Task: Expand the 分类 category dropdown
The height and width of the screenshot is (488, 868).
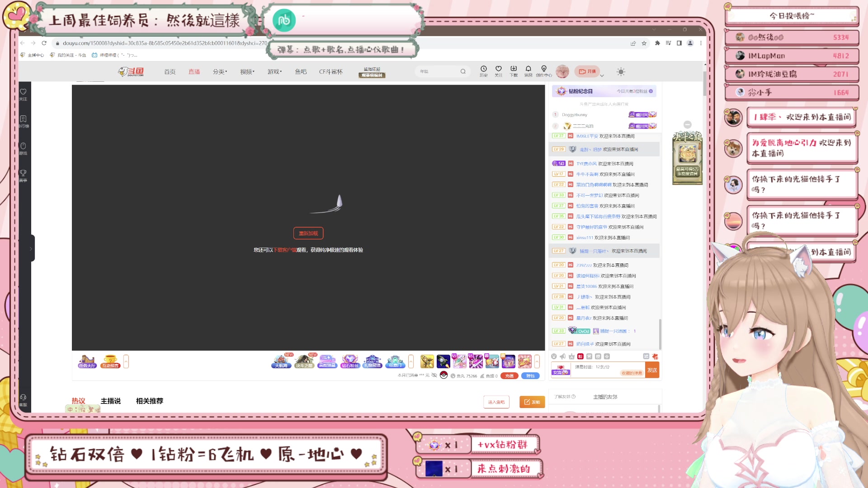Action: [220, 71]
